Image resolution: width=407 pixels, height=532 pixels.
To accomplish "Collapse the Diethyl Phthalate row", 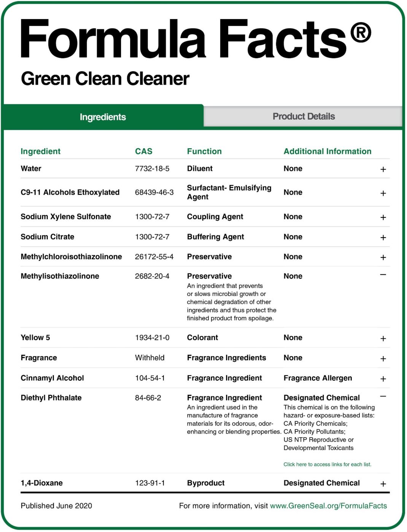I will tap(383, 396).
